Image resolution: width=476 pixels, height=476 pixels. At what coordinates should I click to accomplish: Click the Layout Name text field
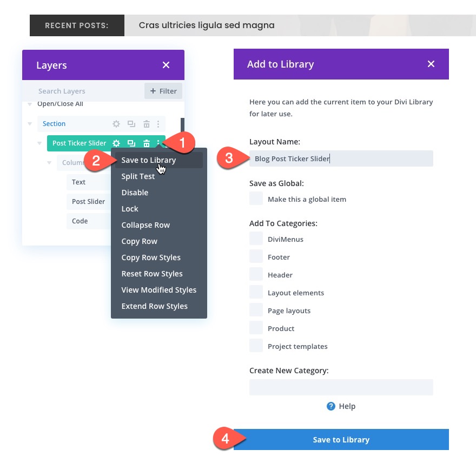point(341,158)
